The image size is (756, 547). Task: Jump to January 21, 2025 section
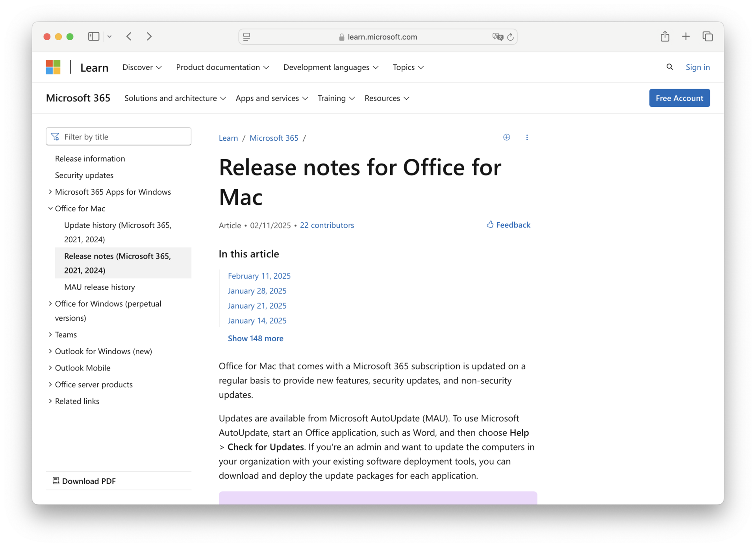click(257, 306)
